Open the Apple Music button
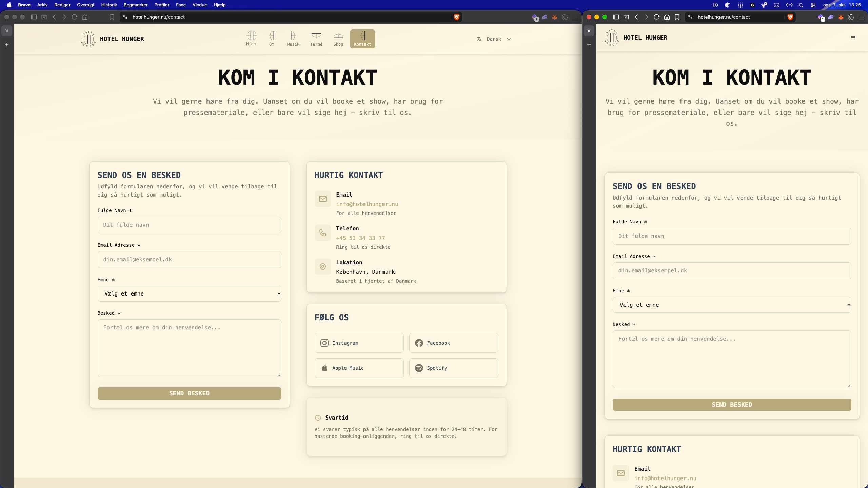This screenshot has height=488, width=868. [x=359, y=368]
